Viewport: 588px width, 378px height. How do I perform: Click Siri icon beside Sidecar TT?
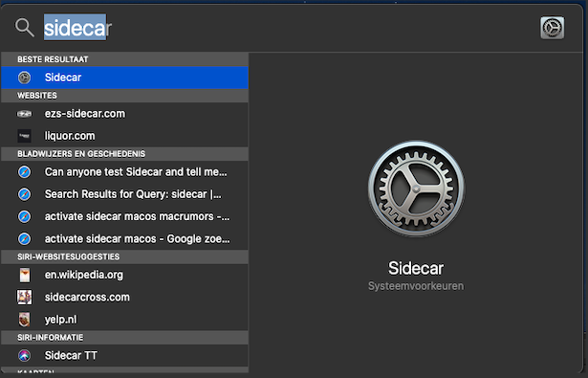(24, 355)
